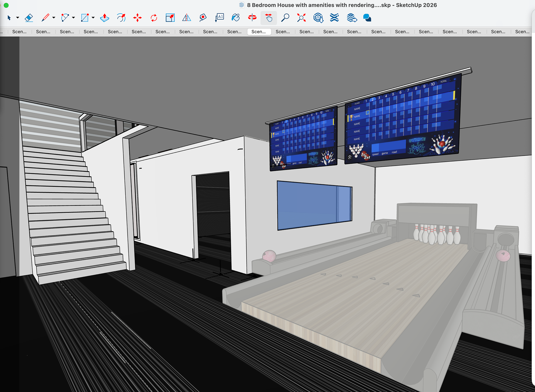
Task: Open the 3D Warehouse
Action: tap(318, 18)
